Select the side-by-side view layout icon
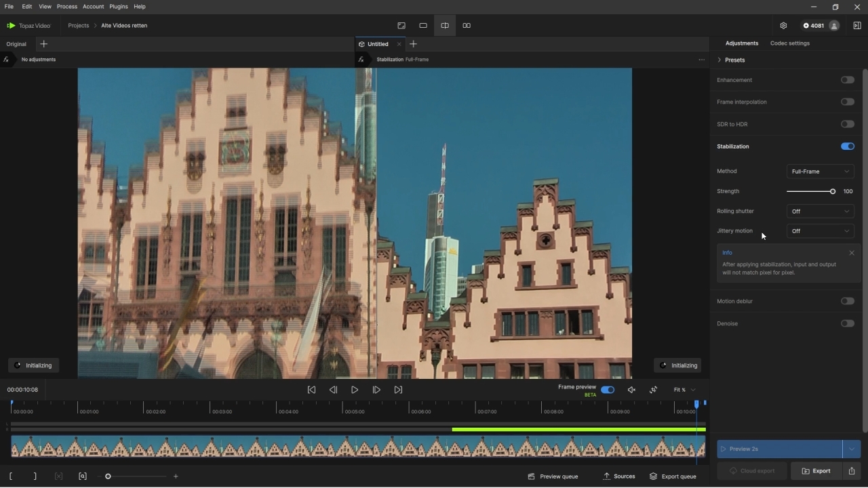The height and width of the screenshot is (488, 868). click(467, 26)
